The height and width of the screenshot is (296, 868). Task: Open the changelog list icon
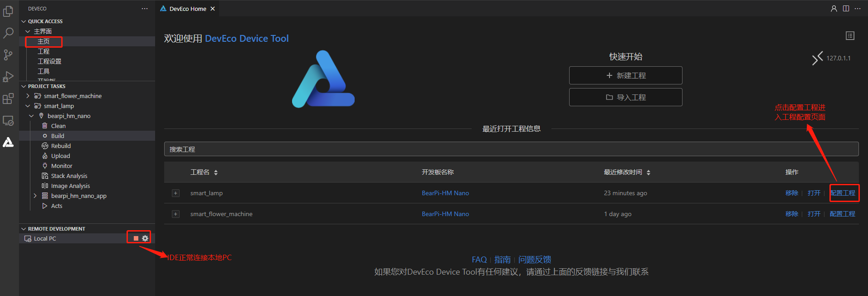click(x=850, y=36)
